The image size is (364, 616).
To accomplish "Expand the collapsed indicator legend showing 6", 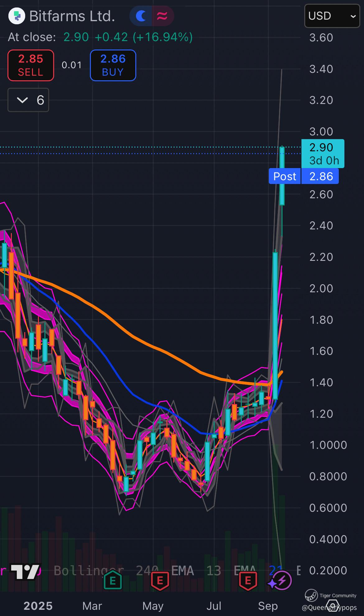I will click(28, 100).
